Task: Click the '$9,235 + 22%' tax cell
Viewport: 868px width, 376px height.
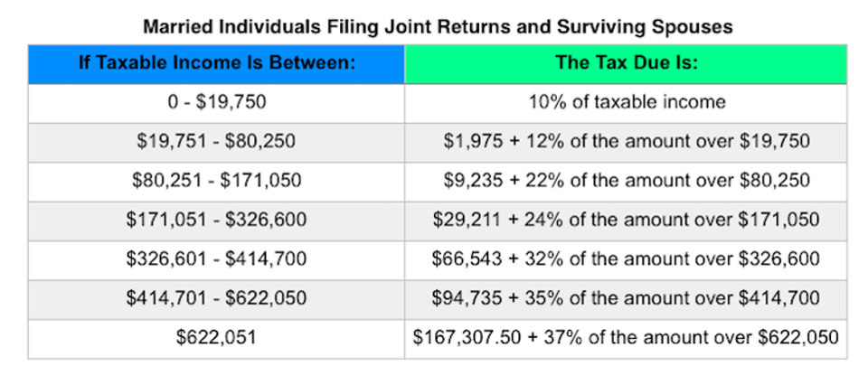Action: coord(626,182)
